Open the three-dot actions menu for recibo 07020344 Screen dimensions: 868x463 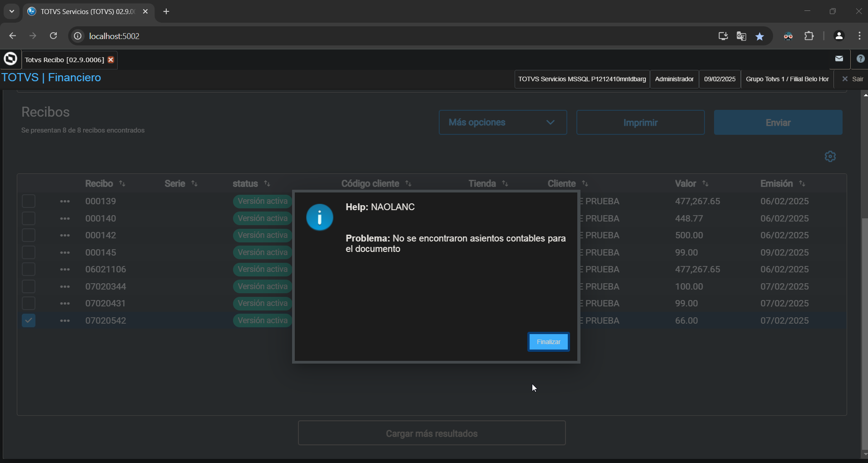click(65, 286)
